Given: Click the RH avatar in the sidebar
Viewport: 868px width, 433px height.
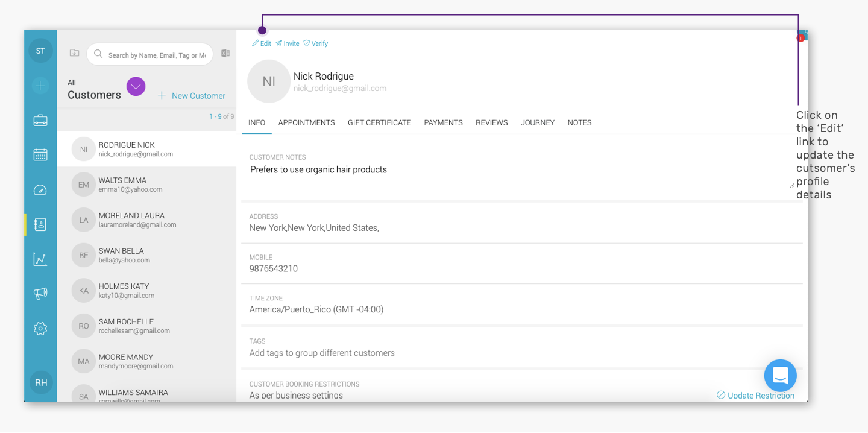Looking at the screenshot, I should point(41,382).
